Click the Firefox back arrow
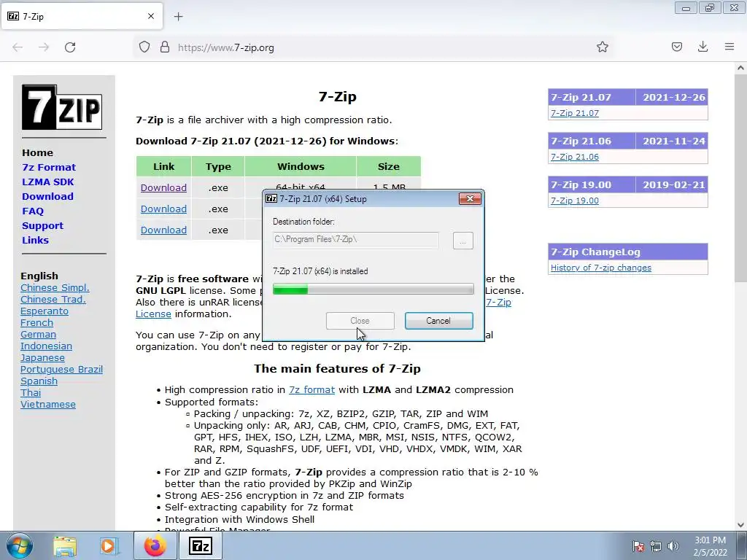The image size is (747, 560). click(18, 47)
